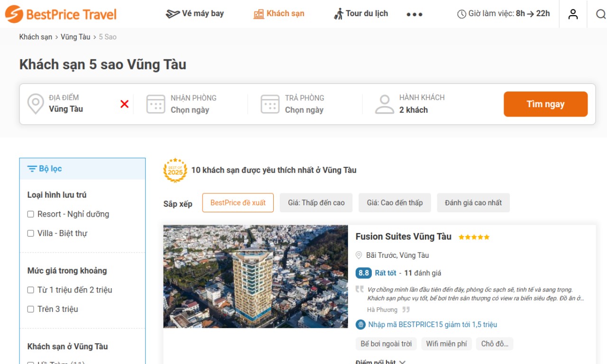The image size is (607, 364).
Task: Click the Best of 2025 award badge
Action: 175,170
